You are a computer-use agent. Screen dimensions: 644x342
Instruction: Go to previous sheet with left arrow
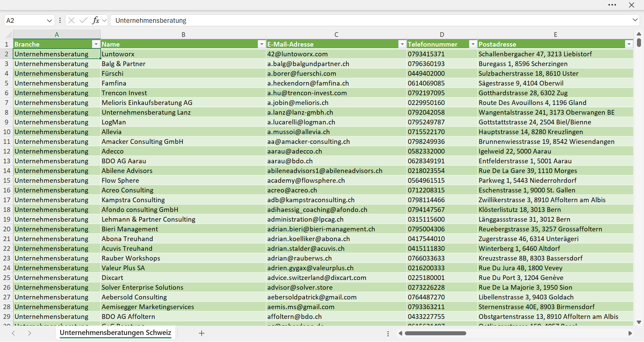point(13,333)
